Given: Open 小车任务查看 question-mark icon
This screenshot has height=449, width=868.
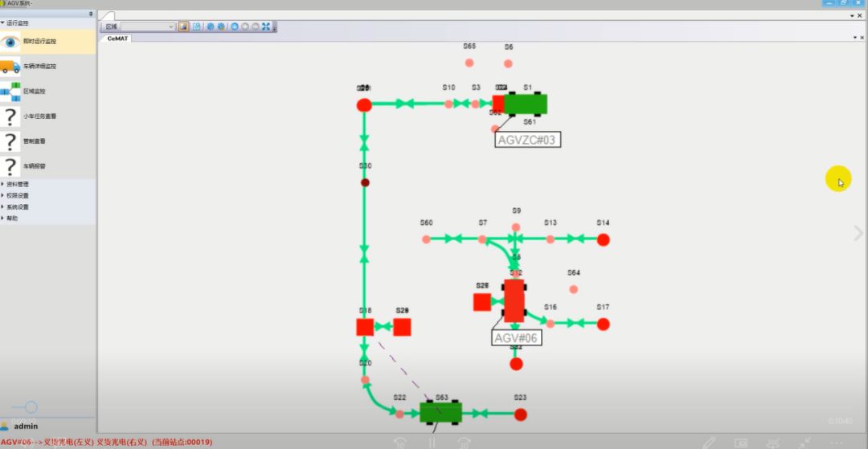Looking at the screenshot, I should tap(10, 116).
